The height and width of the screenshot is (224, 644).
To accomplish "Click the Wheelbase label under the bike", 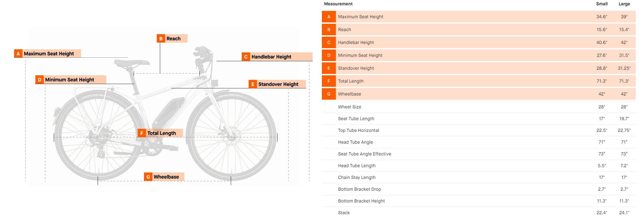I will click(164, 177).
